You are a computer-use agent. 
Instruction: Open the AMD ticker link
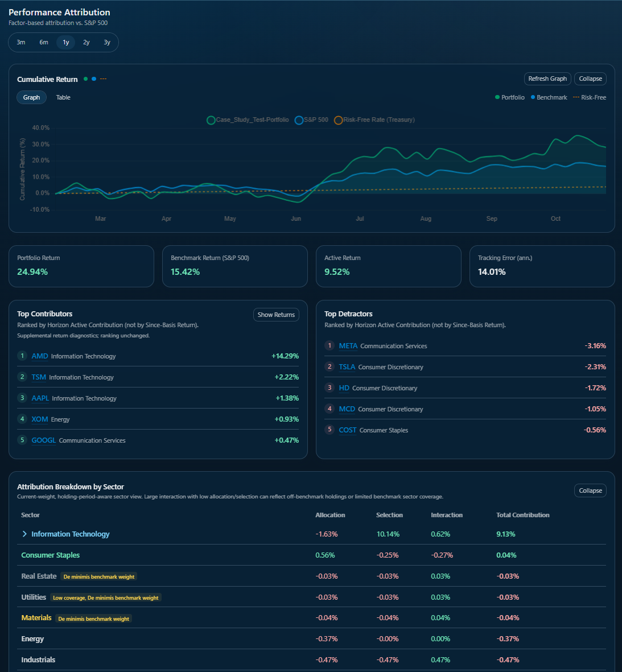(x=40, y=356)
